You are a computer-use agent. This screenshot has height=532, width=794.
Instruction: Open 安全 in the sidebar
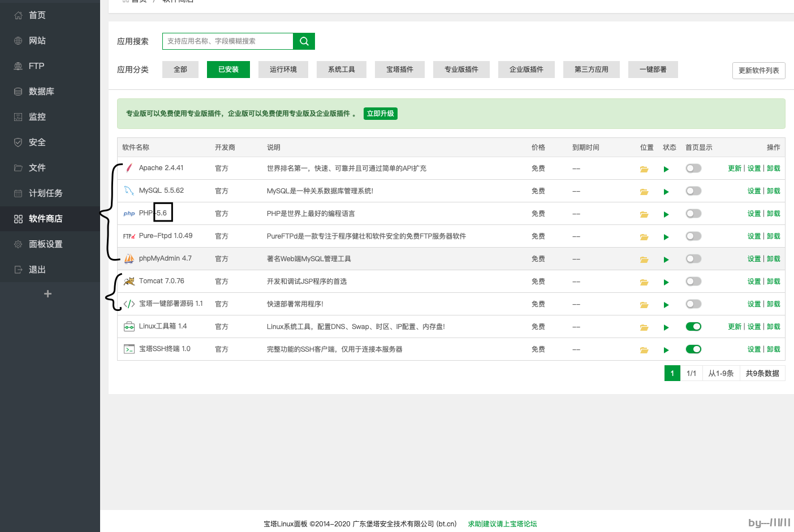[x=50, y=142]
